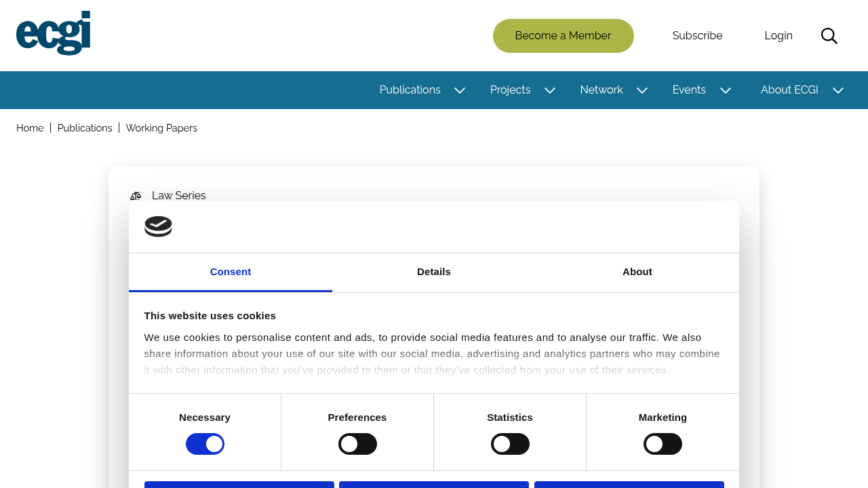The height and width of the screenshot is (488, 868).
Task: Switch to the Consent tab
Action: 231,272
